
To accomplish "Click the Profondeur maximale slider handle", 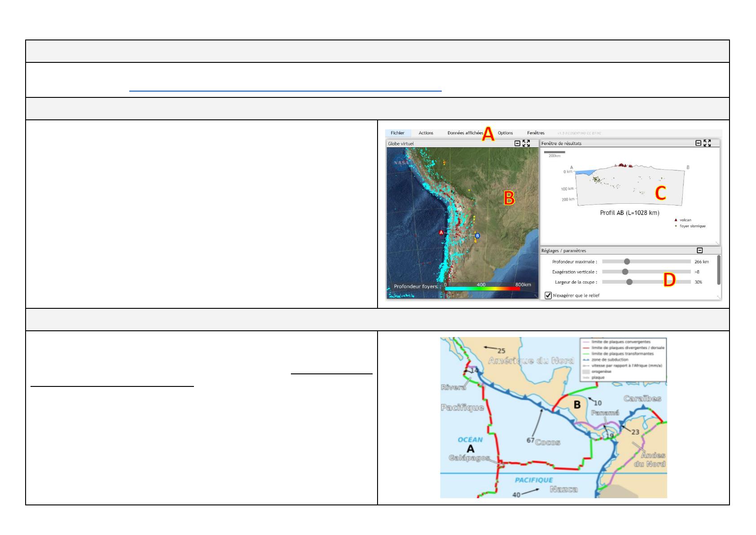I will click(627, 262).
